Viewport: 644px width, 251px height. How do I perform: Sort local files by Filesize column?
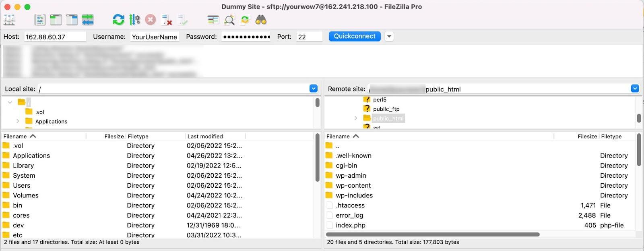coord(105,136)
